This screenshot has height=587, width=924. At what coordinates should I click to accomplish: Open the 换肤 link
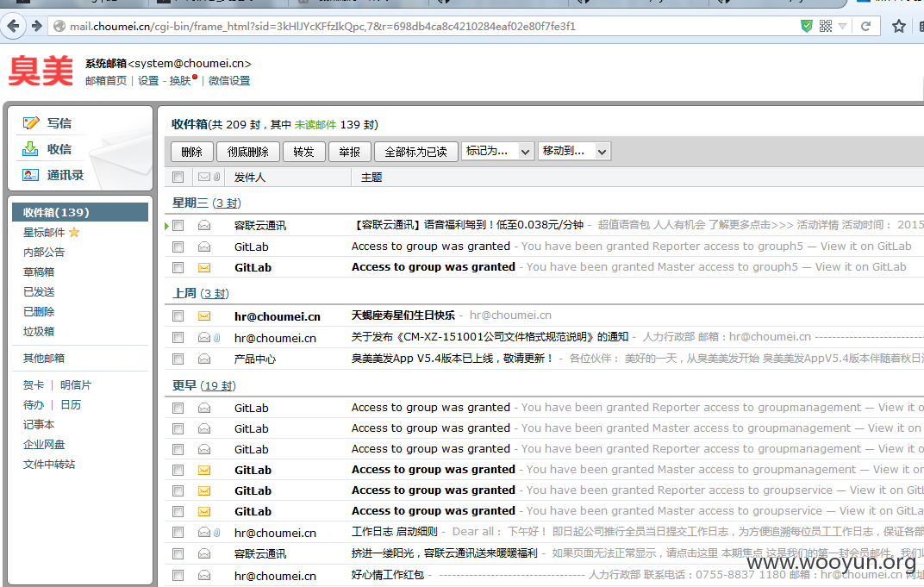coord(180,81)
